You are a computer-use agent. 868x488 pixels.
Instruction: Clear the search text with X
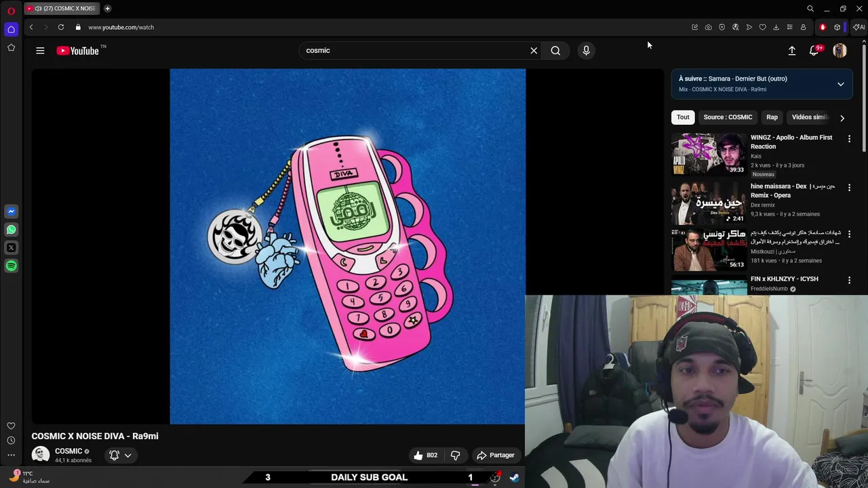[x=534, y=50]
